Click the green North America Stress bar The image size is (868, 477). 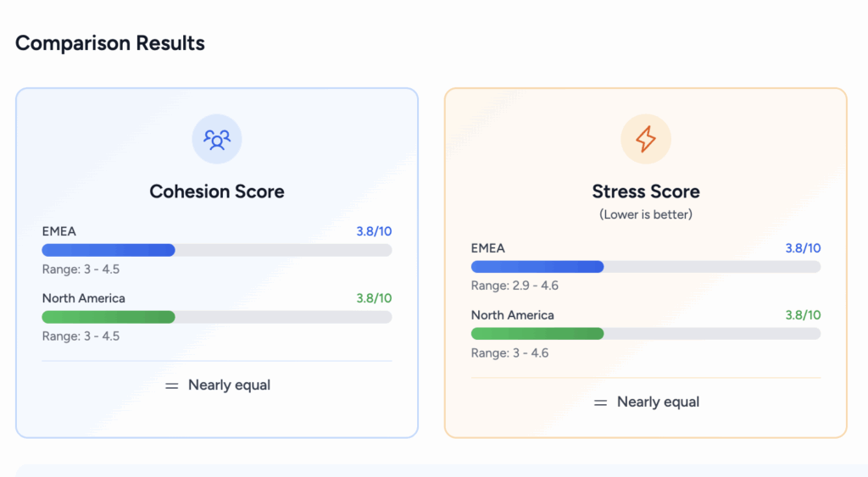coord(537,334)
